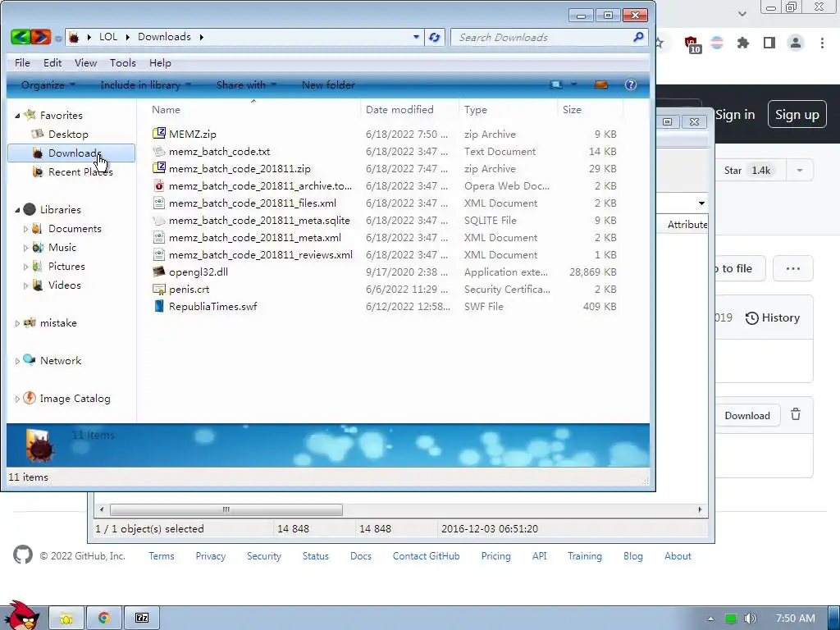This screenshot has height=630, width=840.
Task: Click the LOL breadcrumb in the address bar
Action: tap(107, 36)
